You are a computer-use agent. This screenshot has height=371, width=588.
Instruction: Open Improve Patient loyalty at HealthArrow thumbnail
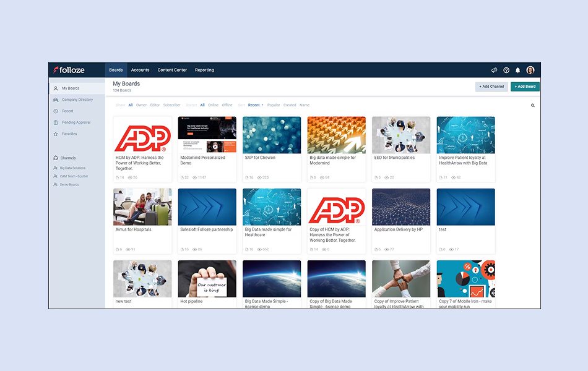pyautogui.click(x=465, y=135)
